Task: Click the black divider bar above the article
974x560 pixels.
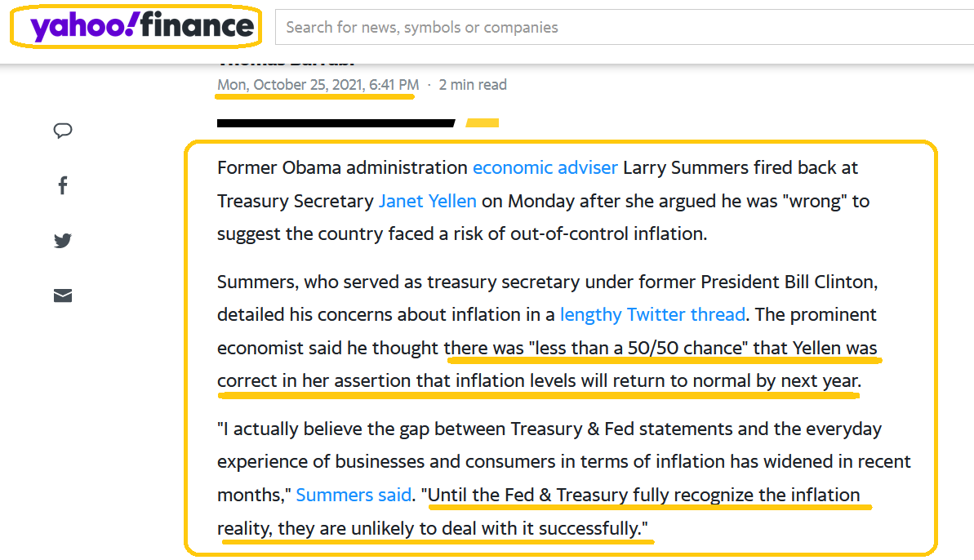Action: (x=335, y=123)
